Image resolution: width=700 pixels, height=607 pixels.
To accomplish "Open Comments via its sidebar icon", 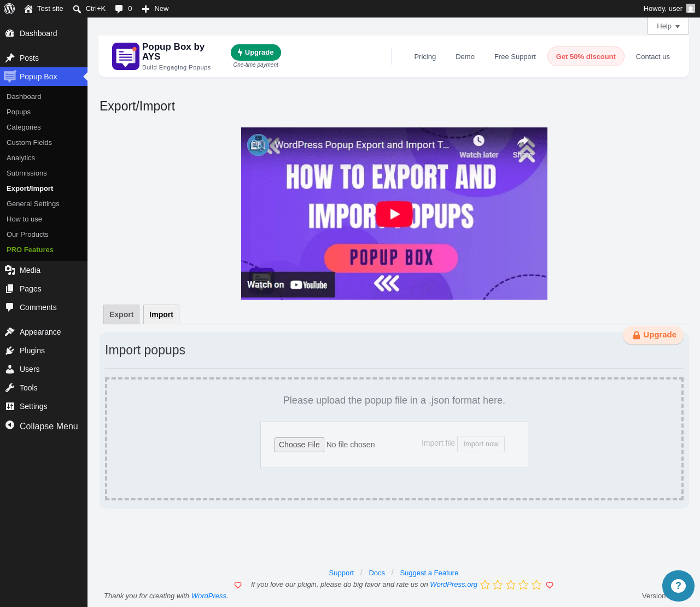I will tap(10, 307).
